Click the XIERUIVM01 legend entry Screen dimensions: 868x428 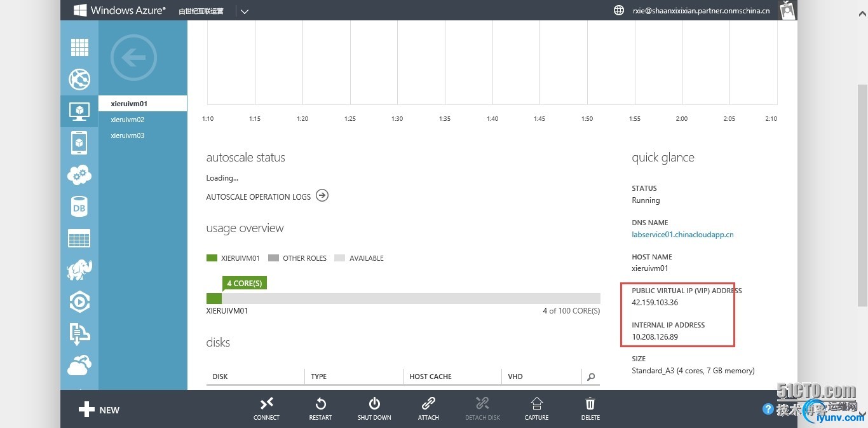click(x=233, y=258)
